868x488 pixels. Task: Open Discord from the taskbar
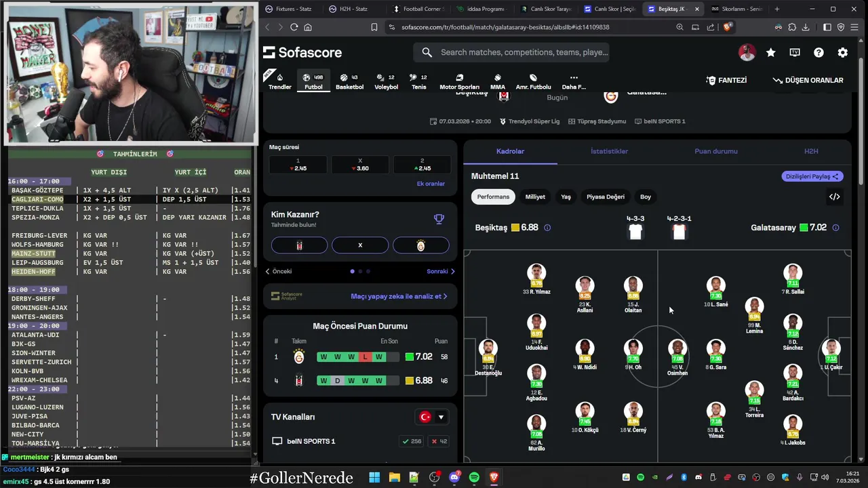[x=454, y=478]
